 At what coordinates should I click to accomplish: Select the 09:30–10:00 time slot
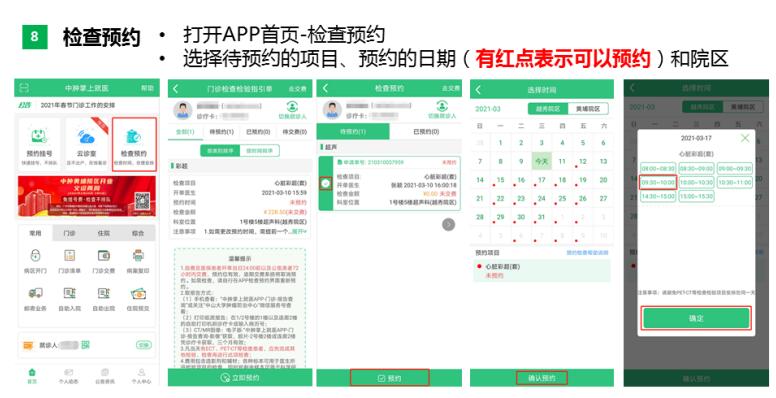click(x=658, y=182)
